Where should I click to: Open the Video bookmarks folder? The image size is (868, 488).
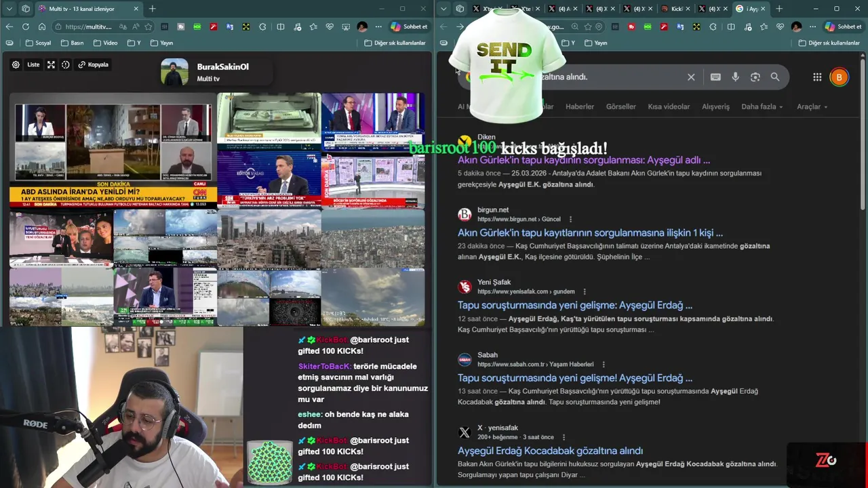coord(106,43)
